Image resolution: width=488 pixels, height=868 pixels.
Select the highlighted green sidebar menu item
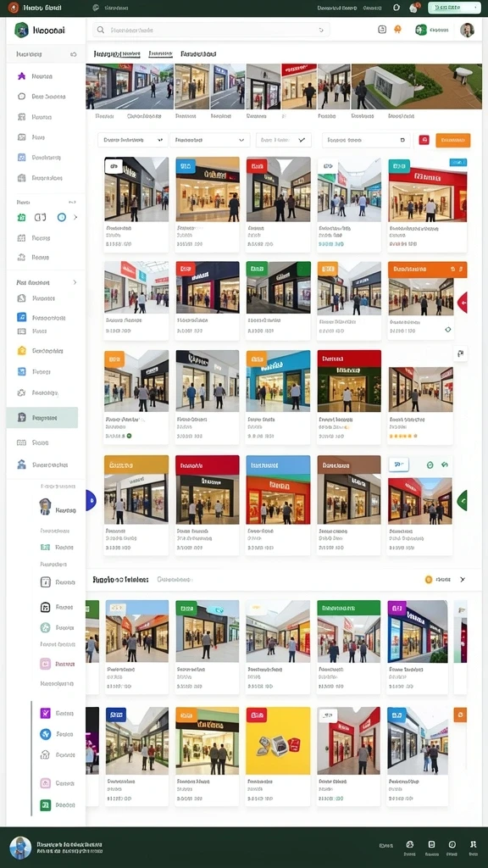click(42, 417)
